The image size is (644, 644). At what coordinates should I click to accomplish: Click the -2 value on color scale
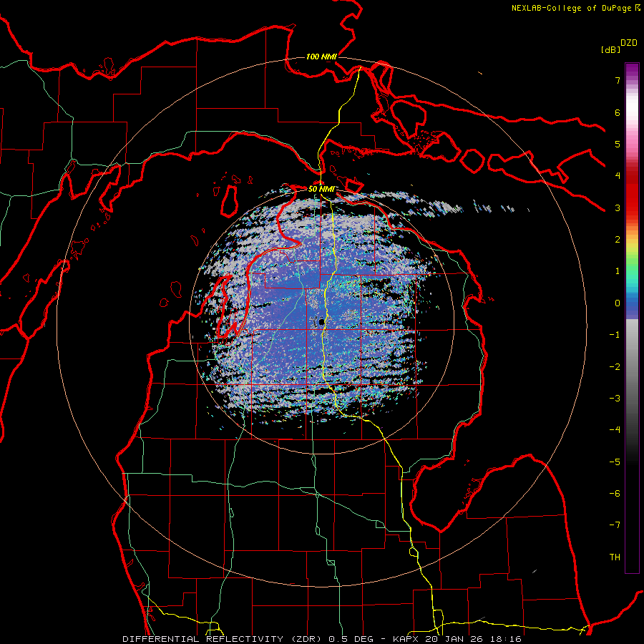615,367
